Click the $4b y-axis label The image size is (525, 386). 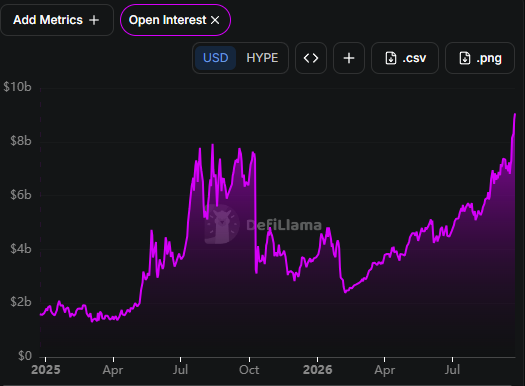coord(21,249)
